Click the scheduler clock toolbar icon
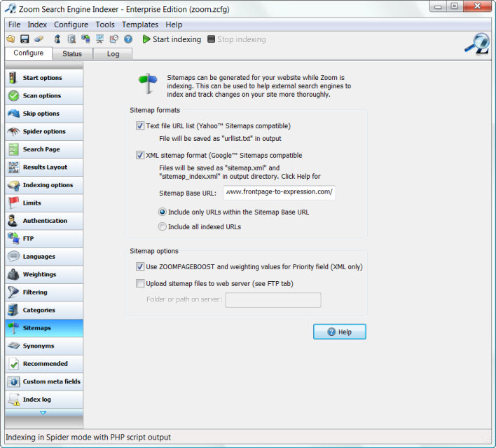 point(113,39)
